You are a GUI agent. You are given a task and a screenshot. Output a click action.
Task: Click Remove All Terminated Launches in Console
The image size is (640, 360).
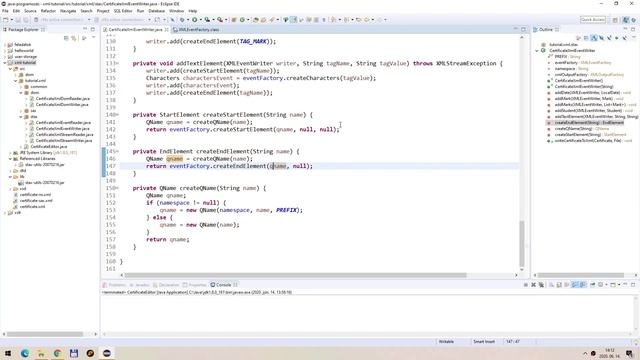[541, 284]
